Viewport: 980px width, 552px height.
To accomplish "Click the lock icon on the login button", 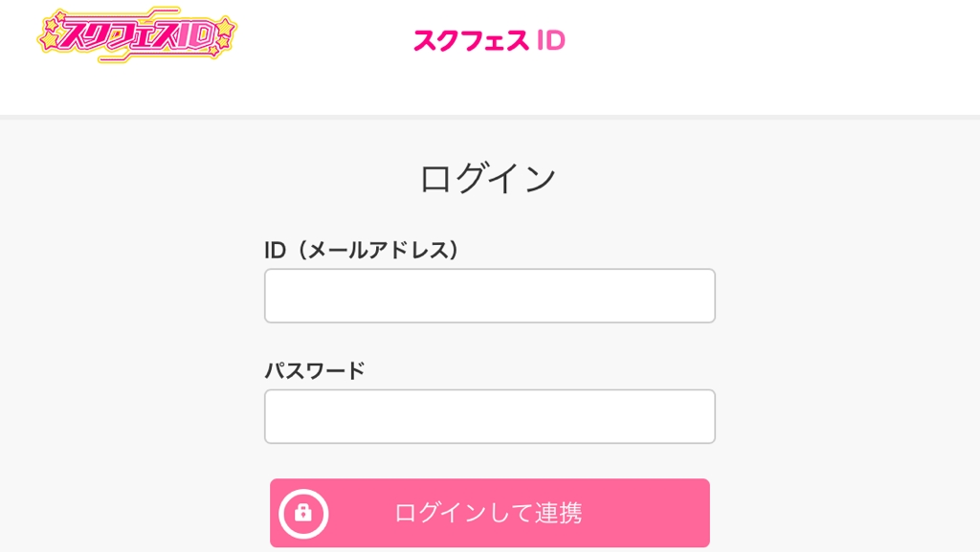I will pos(303,513).
